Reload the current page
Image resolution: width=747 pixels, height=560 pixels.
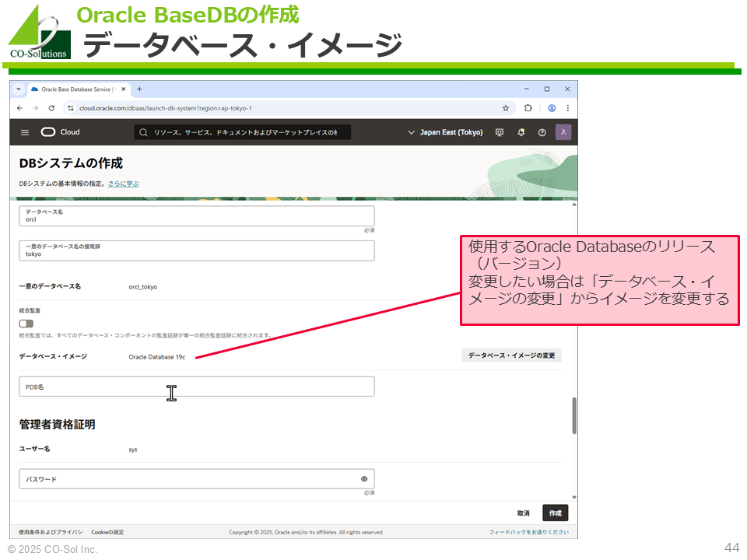[x=51, y=108]
